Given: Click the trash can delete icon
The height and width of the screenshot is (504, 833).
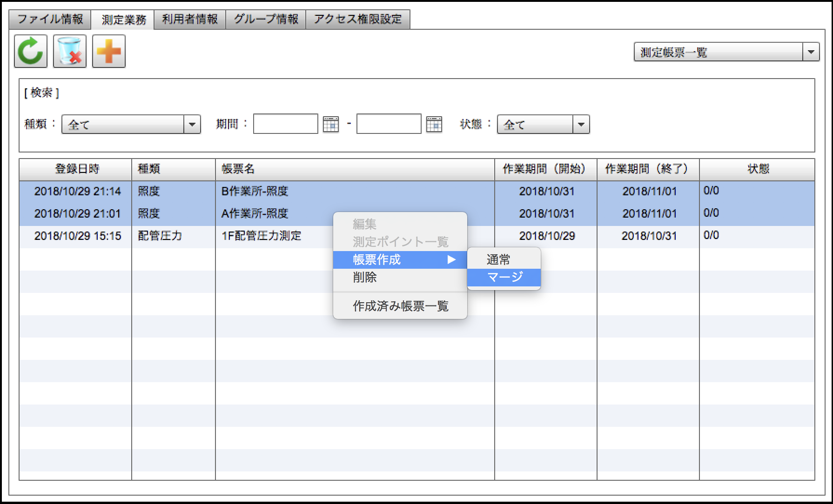Looking at the screenshot, I should [70, 52].
